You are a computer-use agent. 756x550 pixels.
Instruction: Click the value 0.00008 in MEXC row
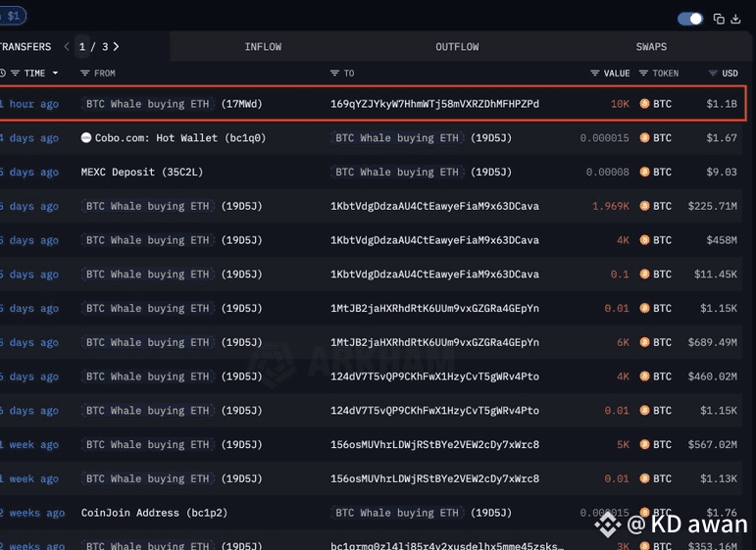[608, 173]
